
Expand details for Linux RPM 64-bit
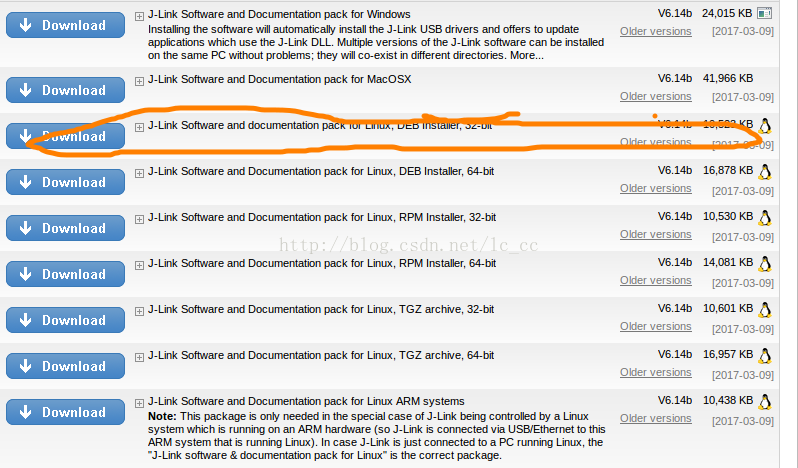[x=139, y=265]
